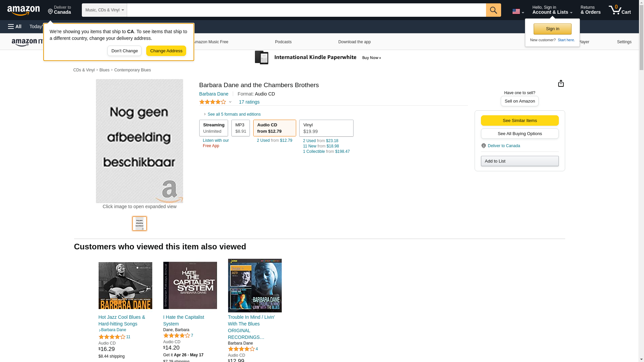Open the Music, CDs & Vinyl search dropdown
This screenshot has height=362, width=644.
pyautogui.click(x=104, y=10)
